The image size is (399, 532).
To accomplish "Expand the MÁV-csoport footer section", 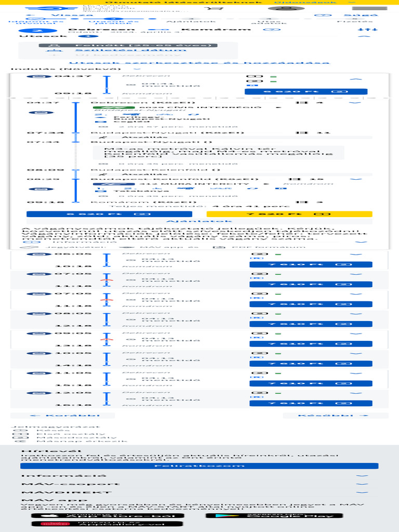I will 199,484.
